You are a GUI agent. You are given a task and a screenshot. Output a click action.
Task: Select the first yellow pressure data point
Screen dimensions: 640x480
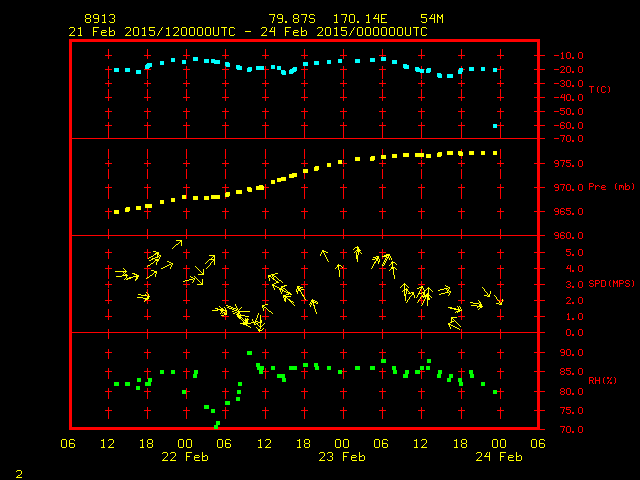(116, 212)
